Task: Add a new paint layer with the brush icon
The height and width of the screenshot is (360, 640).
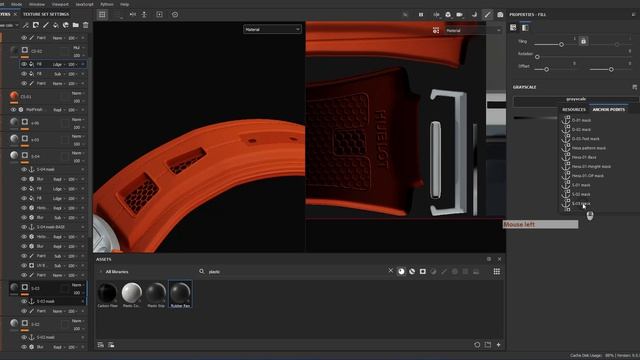Action: tap(46, 25)
